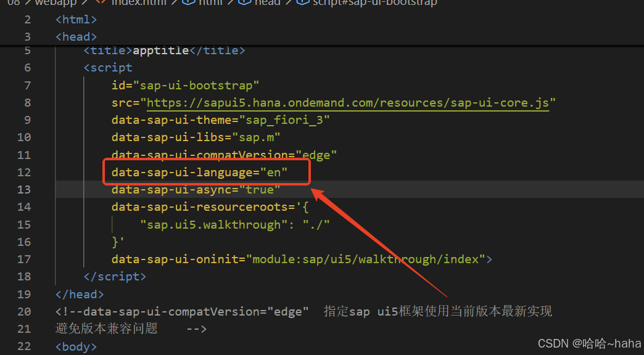
Task: Select line number 19 in the gutter
Action: tap(24, 294)
